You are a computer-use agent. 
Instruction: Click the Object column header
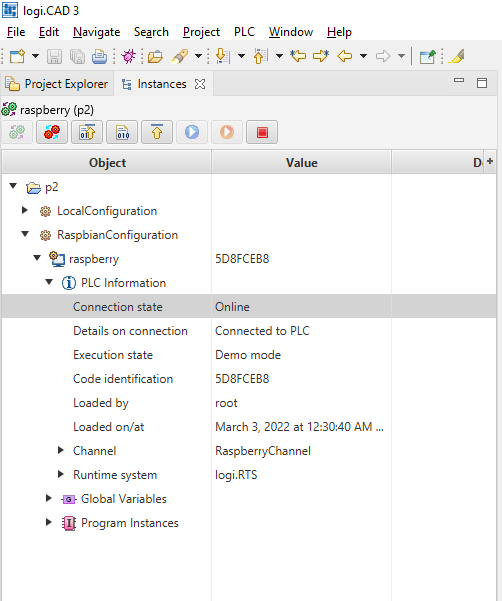pos(107,163)
